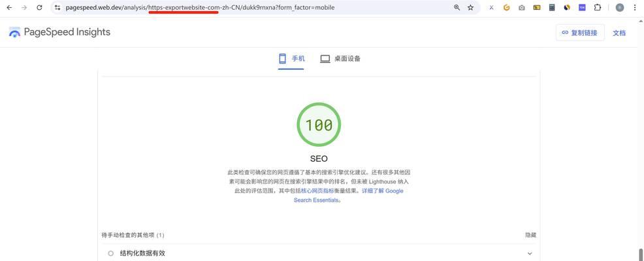Viewport: 644px width, 261px height.
Task: Click the SEO score 100 gauge
Action: point(319,125)
